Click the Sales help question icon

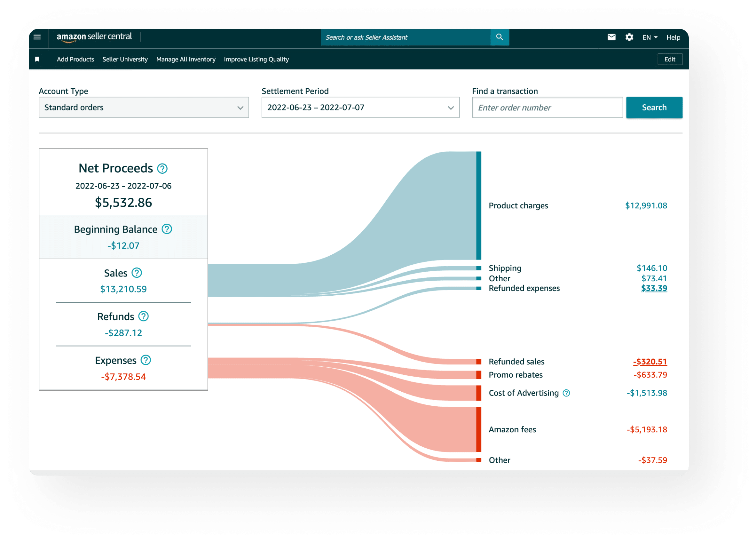tap(137, 273)
